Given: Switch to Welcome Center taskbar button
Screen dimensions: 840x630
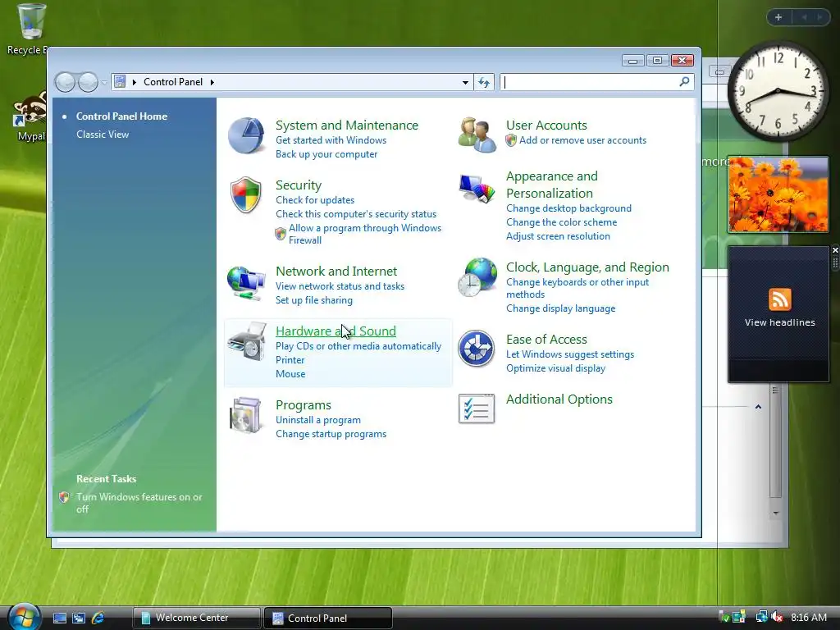Looking at the screenshot, I should [x=197, y=618].
